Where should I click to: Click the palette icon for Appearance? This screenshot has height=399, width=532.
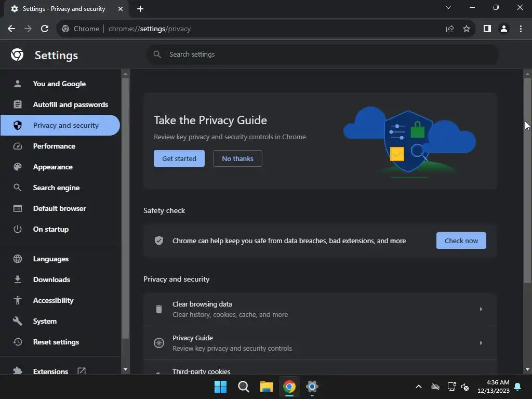point(18,167)
